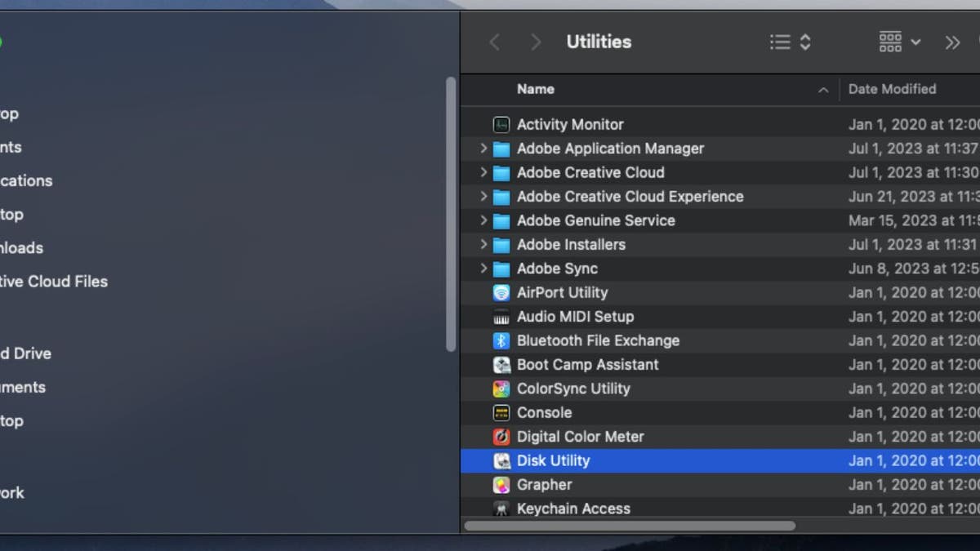
Task: Expand the Adobe Installers folder
Action: (483, 244)
